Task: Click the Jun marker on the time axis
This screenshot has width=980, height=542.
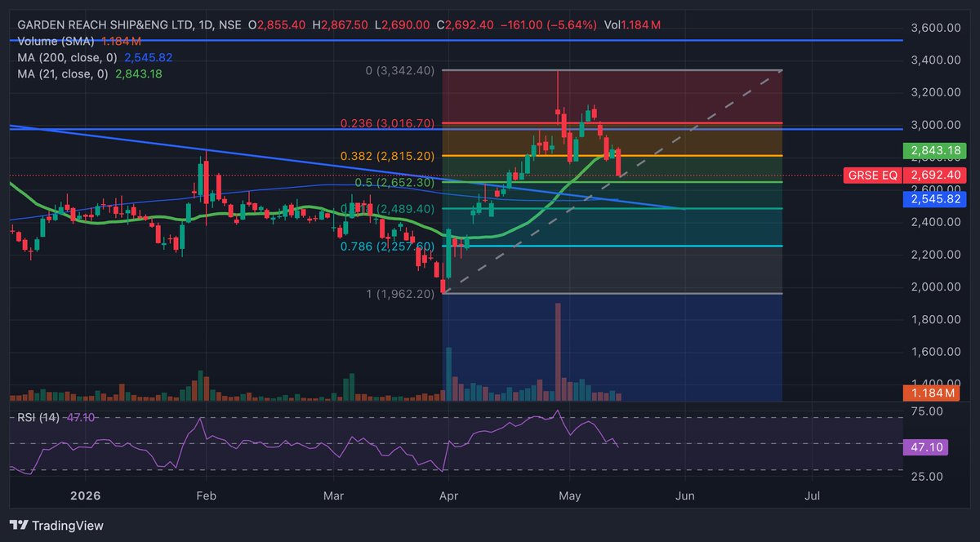Action: tap(686, 495)
